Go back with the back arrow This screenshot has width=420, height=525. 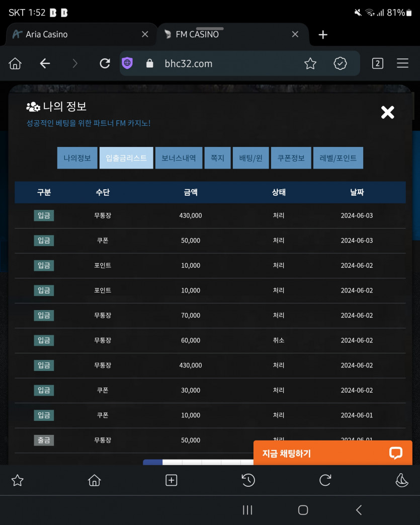pos(45,63)
